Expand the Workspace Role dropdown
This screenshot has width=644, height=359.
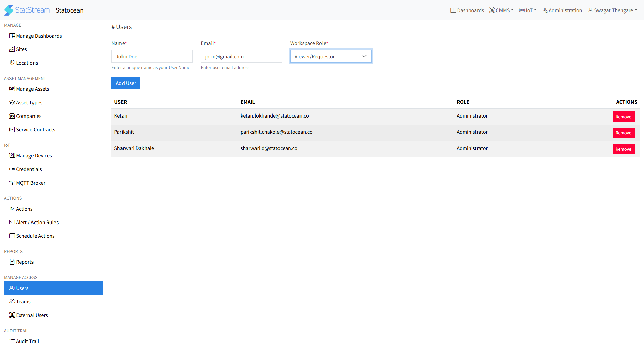[331, 56]
